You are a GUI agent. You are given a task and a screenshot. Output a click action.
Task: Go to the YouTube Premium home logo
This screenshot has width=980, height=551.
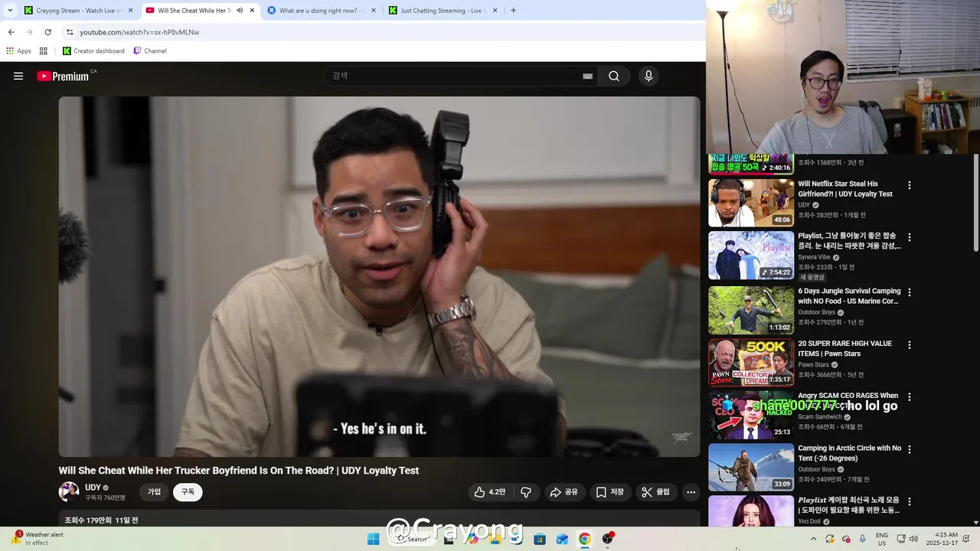[x=63, y=76]
